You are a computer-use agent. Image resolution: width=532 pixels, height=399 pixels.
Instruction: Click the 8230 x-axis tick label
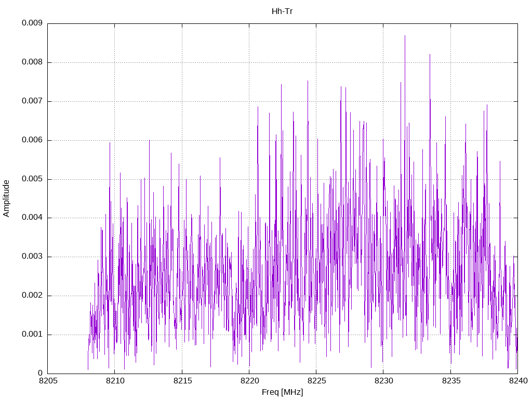coord(384,381)
